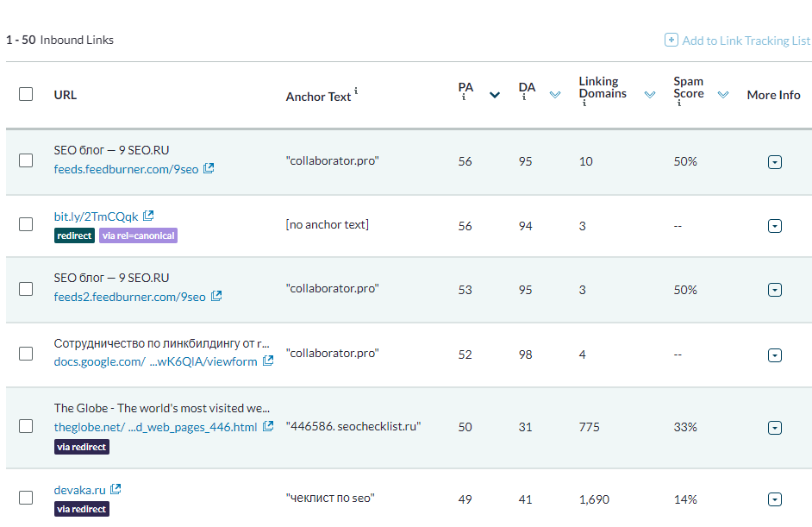Open external link icon beside feeds.feedburner.com/9seo

click(x=209, y=168)
